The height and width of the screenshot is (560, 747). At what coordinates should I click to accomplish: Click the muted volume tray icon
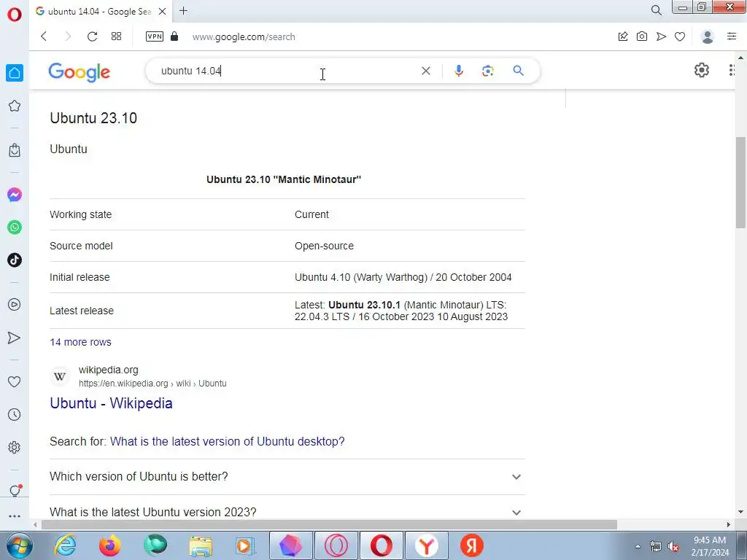click(x=673, y=546)
